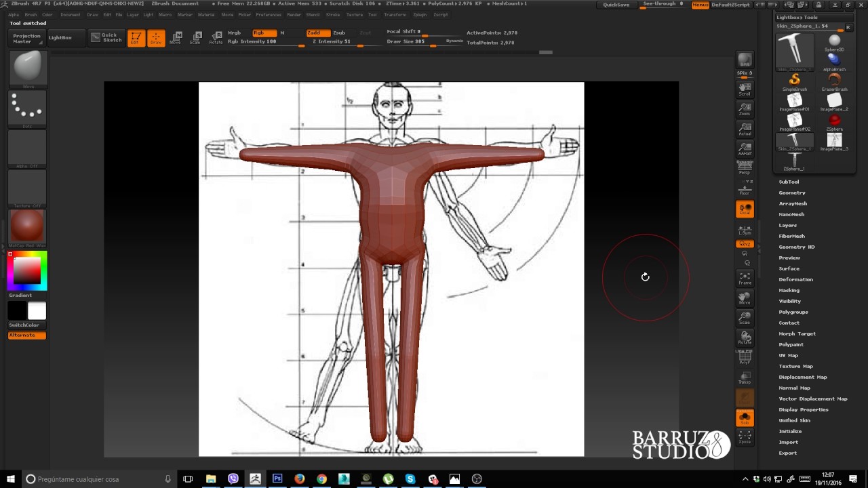Click the Alternate button
The width and height of the screenshot is (868, 488).
27,335
